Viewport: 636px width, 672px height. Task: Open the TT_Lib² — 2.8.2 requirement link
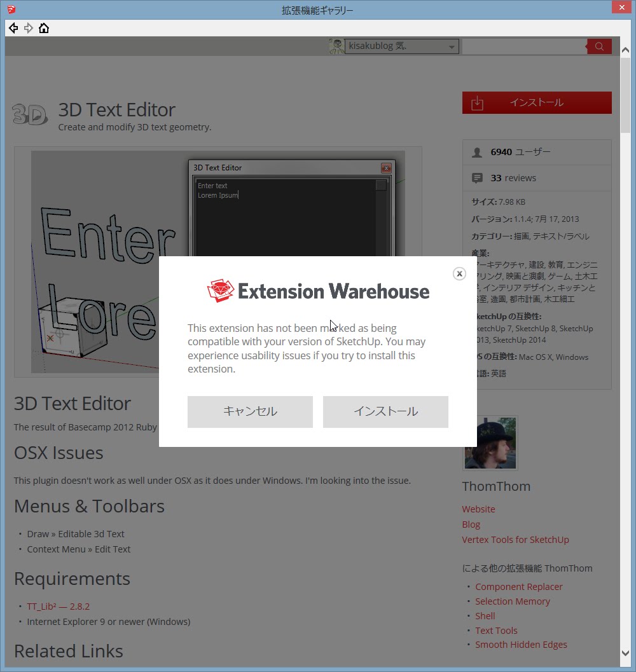59,607
